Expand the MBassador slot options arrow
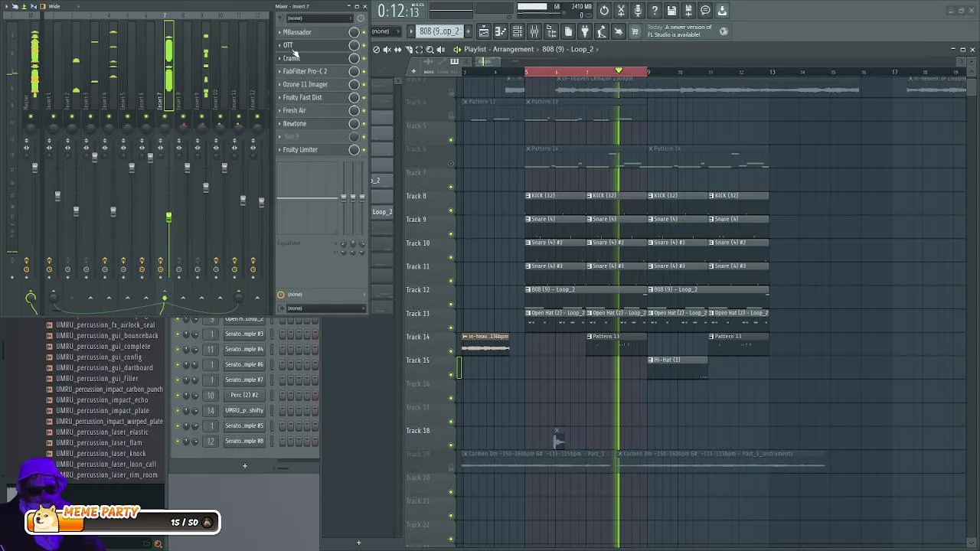 pos(279,32)
